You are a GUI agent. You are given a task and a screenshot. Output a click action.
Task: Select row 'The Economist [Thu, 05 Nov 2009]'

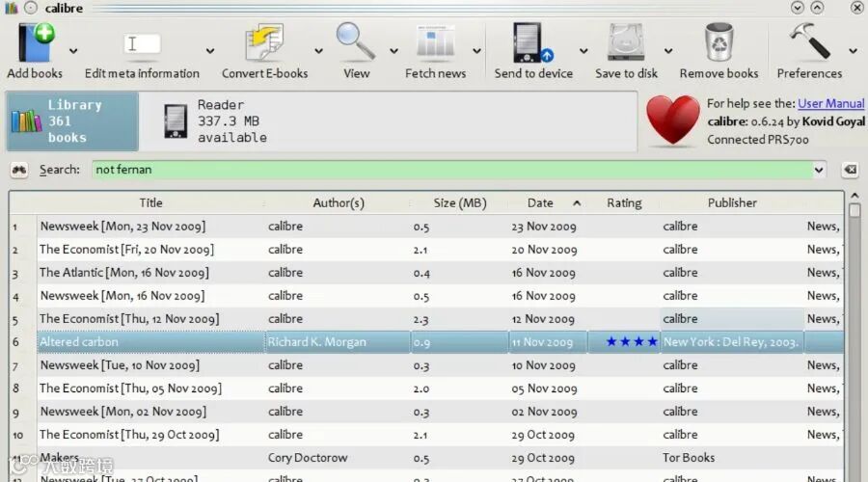tap(426, 388)
